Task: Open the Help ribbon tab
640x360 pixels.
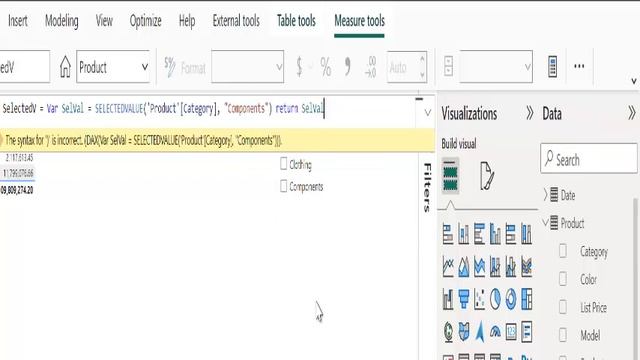Action: [187, 20]
